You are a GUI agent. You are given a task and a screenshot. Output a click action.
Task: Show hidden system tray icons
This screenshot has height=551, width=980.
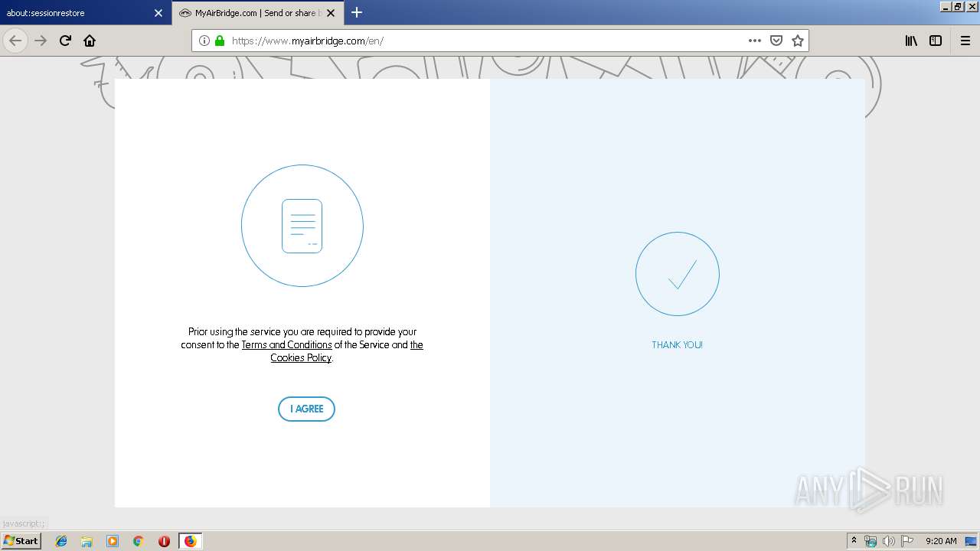(x=854, y=541)
